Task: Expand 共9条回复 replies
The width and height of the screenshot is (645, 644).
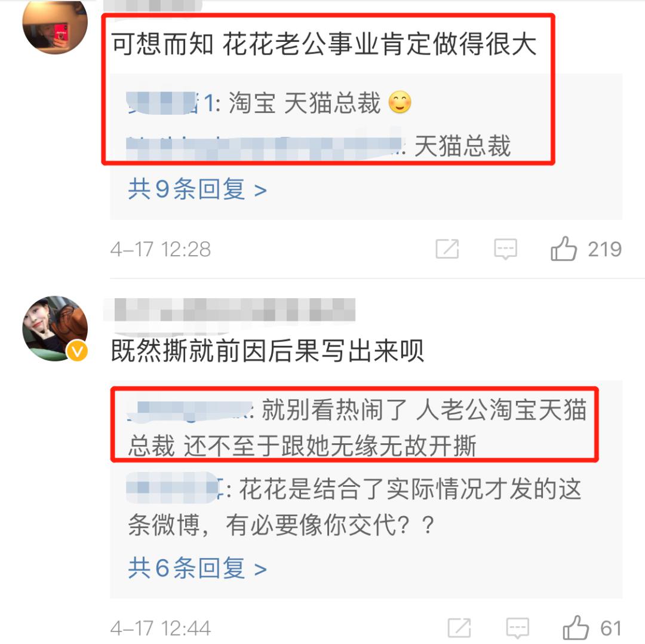Action: pos(198,189)
